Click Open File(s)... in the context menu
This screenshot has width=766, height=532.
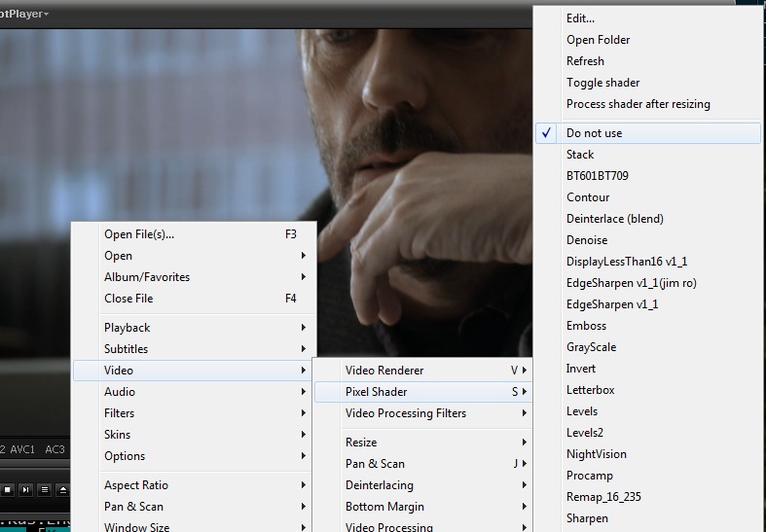(139, 234)
